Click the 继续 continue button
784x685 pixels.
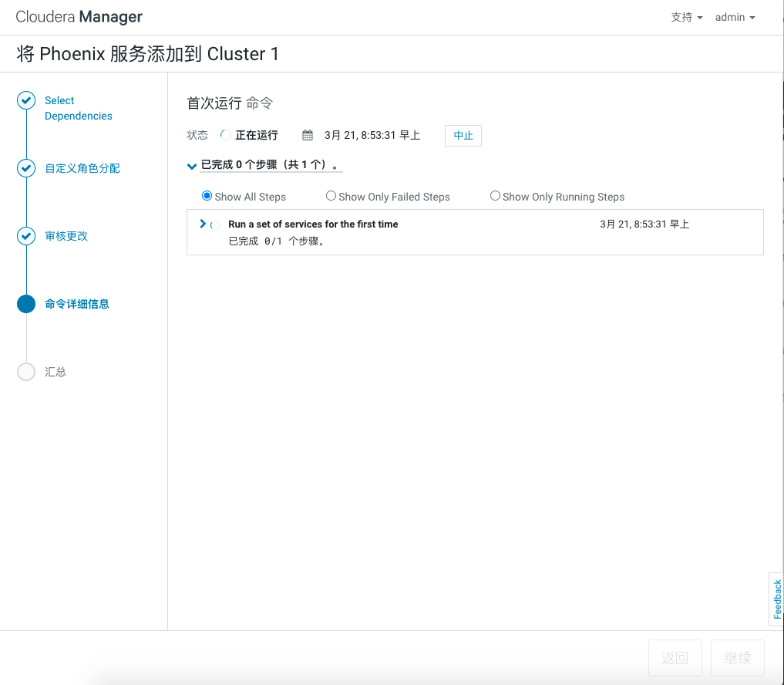point(738,658)
